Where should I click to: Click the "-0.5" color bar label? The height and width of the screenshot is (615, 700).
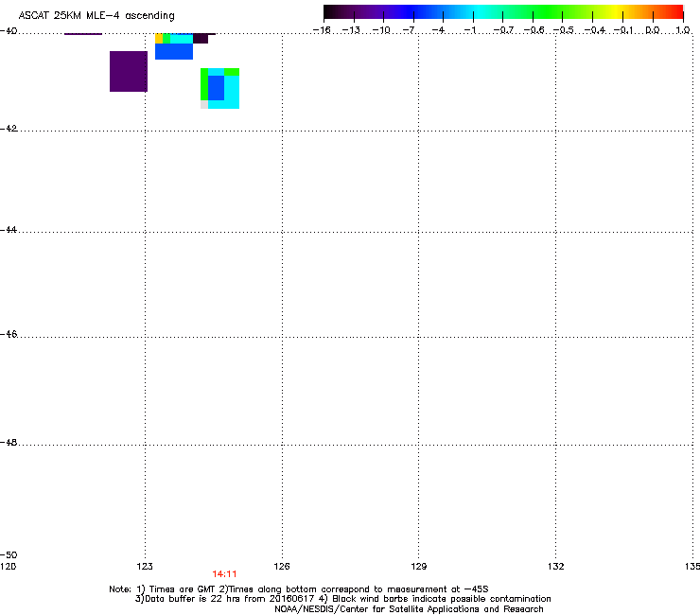coord(564,30)
